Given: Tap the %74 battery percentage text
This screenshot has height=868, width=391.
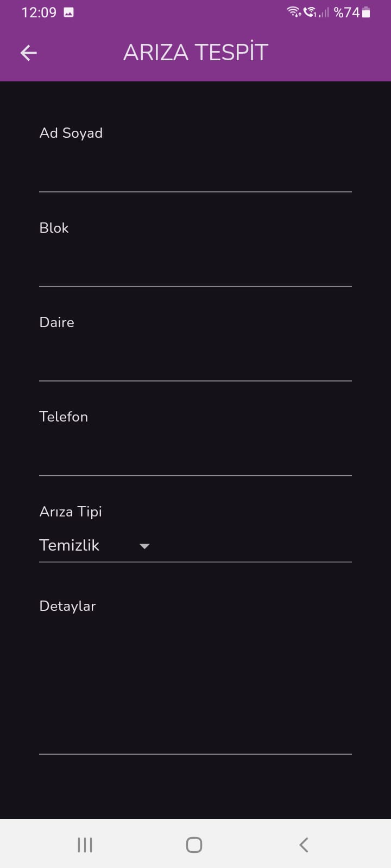Looking at the screenshot, I should [x=346, y=12].
